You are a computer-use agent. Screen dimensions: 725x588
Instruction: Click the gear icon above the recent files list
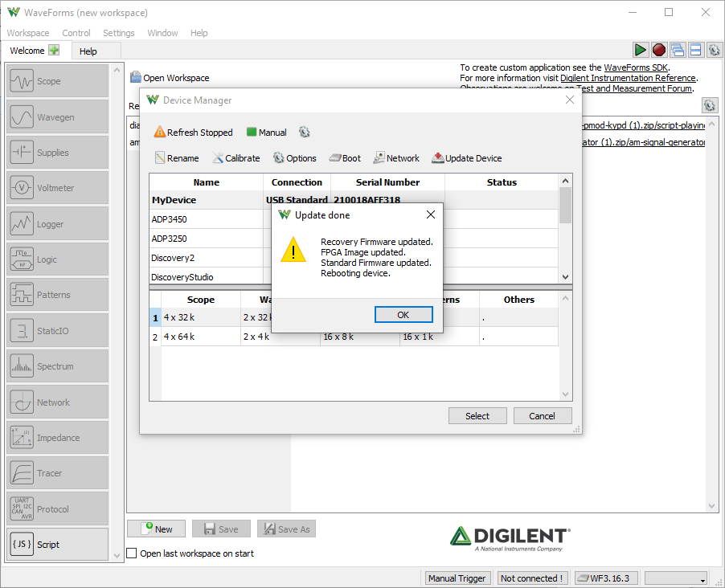709,105
